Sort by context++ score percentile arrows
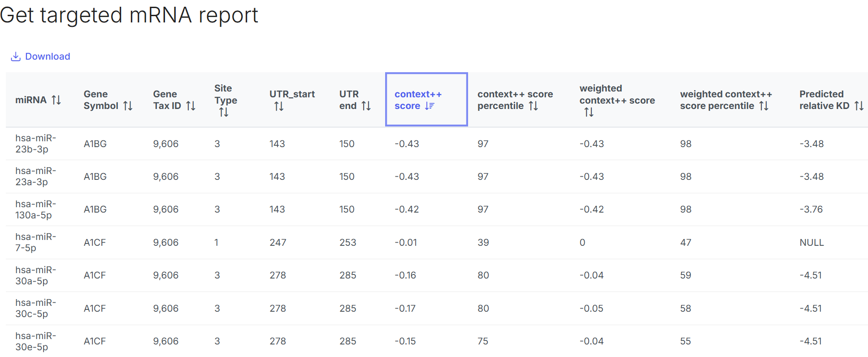The image size is (868, 357). [x=533, y=106]
